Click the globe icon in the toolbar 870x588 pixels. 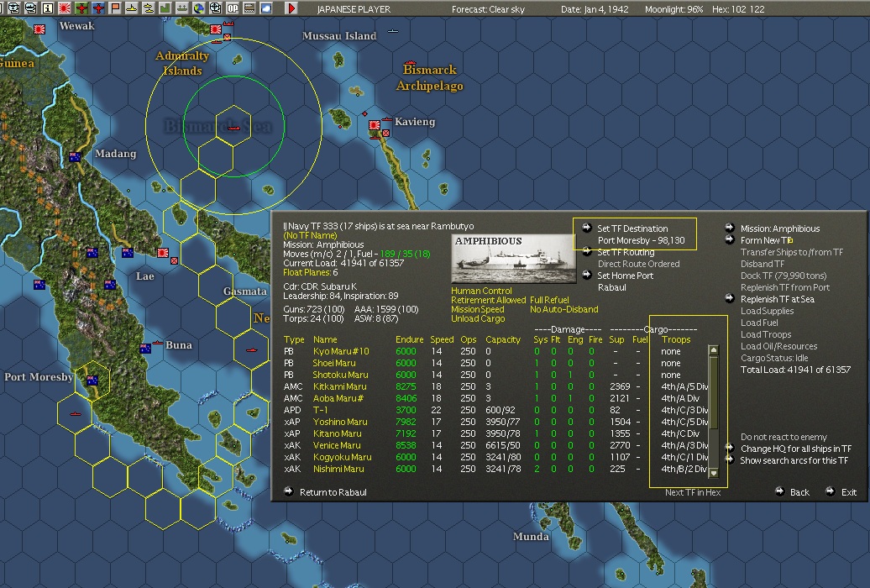[x=198, y=8]
